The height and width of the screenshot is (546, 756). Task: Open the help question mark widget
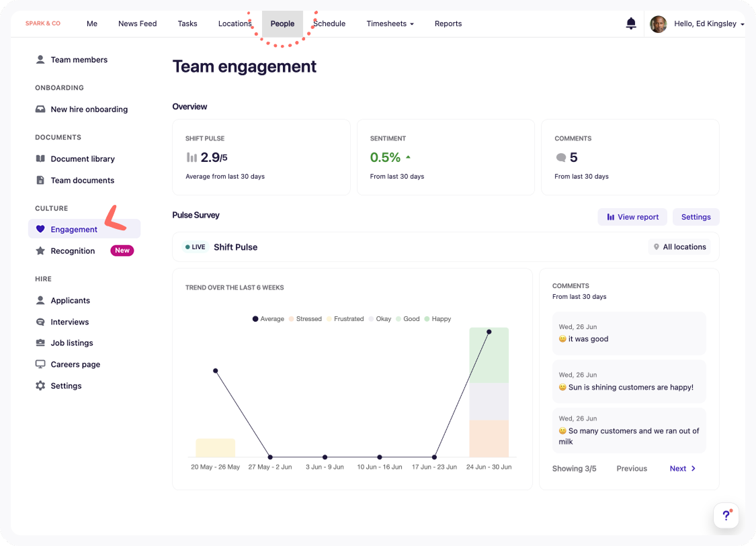coord(726,515)
